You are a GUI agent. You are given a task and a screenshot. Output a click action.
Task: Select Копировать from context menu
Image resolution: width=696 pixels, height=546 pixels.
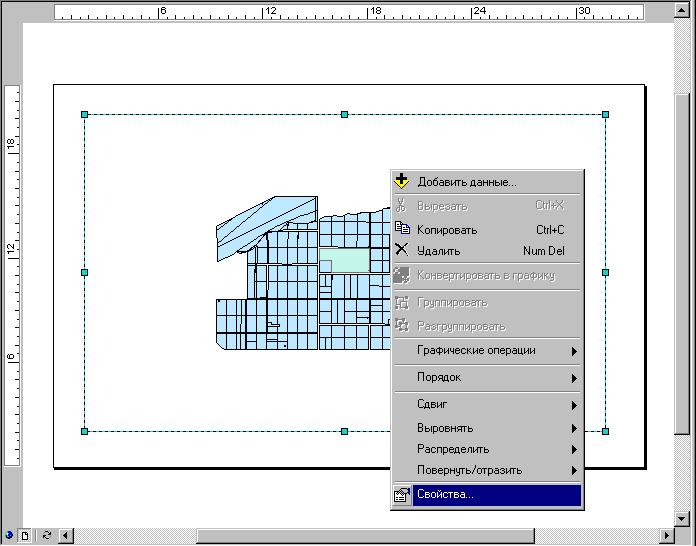point(487,229)
